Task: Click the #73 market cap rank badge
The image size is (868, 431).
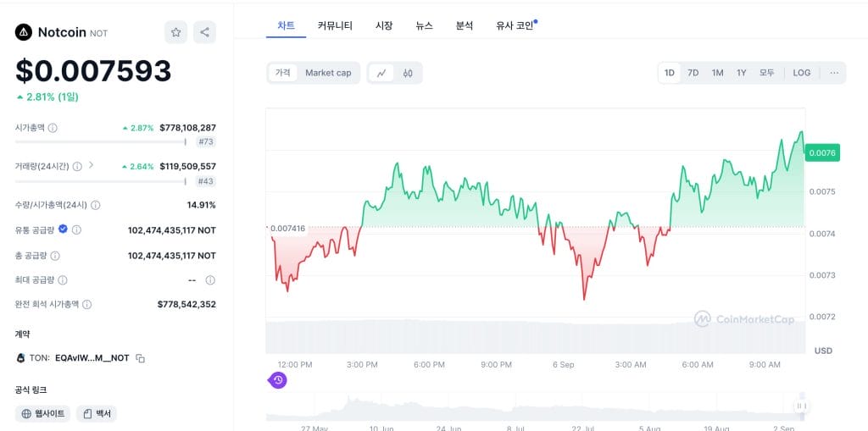Action: [x=205, y=142]
